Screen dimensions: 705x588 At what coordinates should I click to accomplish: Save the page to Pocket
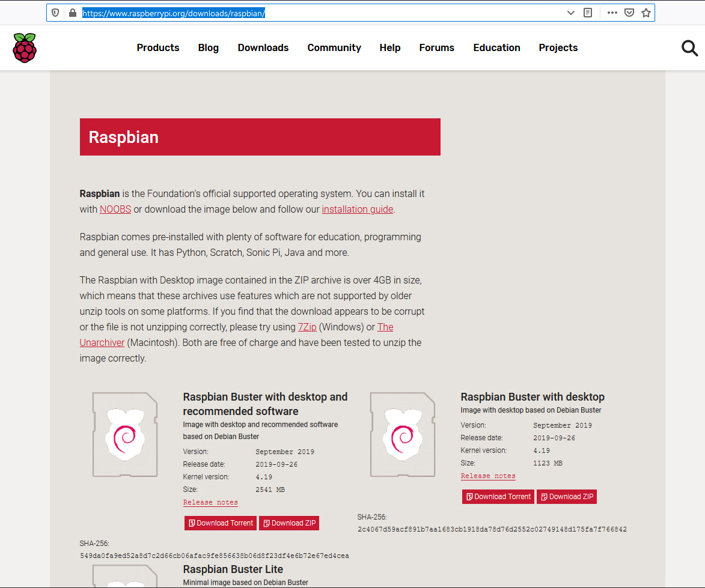[x=629, y=12]
